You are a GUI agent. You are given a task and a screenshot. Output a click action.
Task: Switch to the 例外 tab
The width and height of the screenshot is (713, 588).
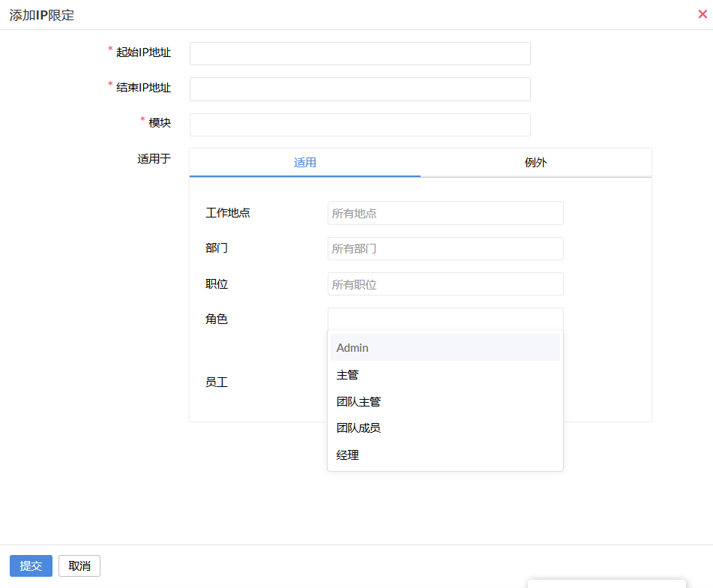(535, 163)
